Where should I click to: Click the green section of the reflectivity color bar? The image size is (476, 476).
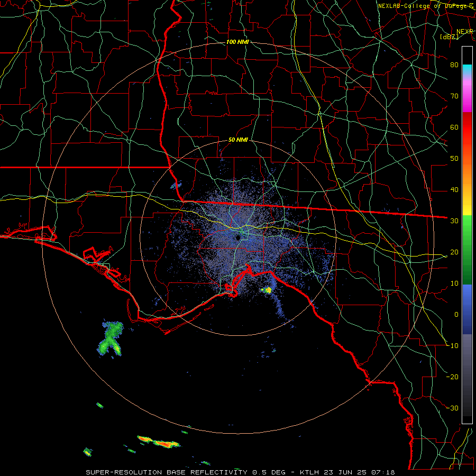(467, 250)
